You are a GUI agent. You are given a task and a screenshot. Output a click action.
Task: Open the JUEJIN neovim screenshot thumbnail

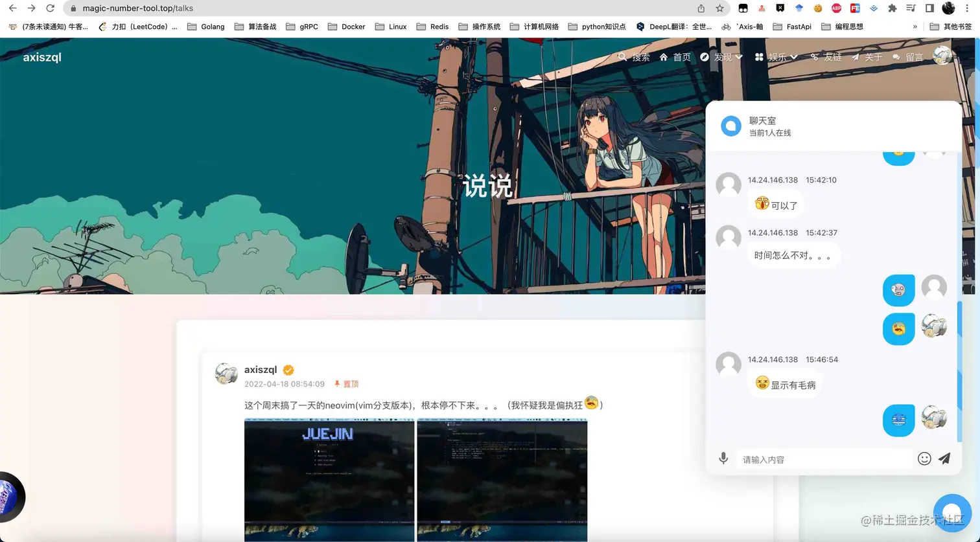(329, 479)
